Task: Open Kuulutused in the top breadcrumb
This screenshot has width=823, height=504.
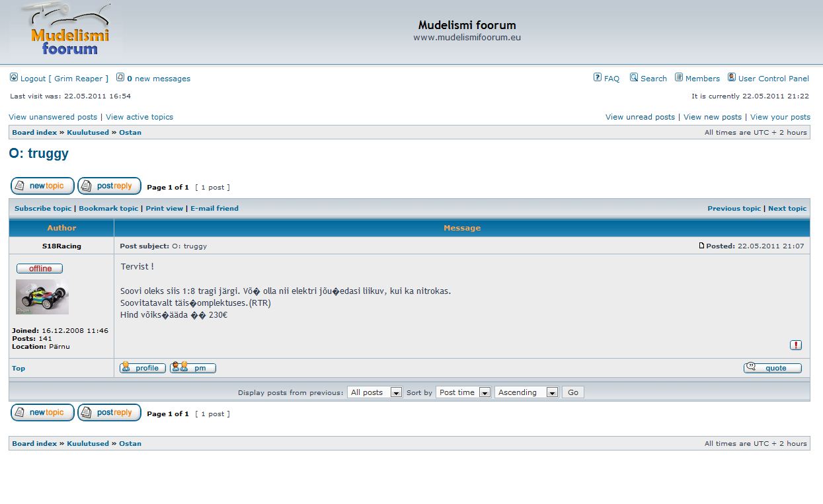Action: [x=87, y=133]
